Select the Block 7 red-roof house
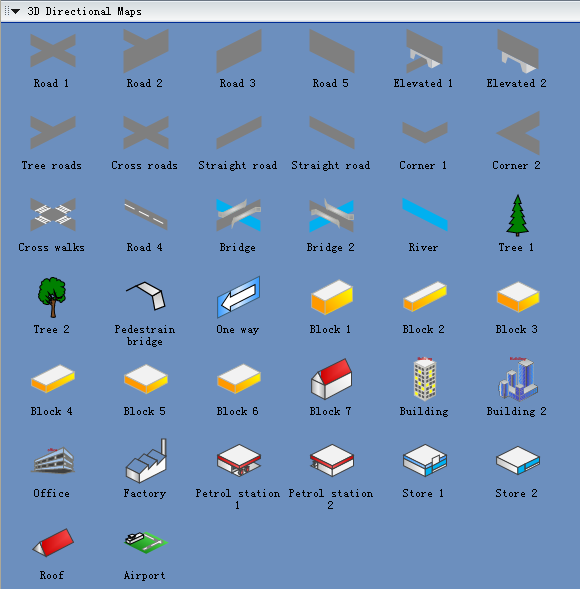Viewport: 580px width, 589px height. pos(332,379)
